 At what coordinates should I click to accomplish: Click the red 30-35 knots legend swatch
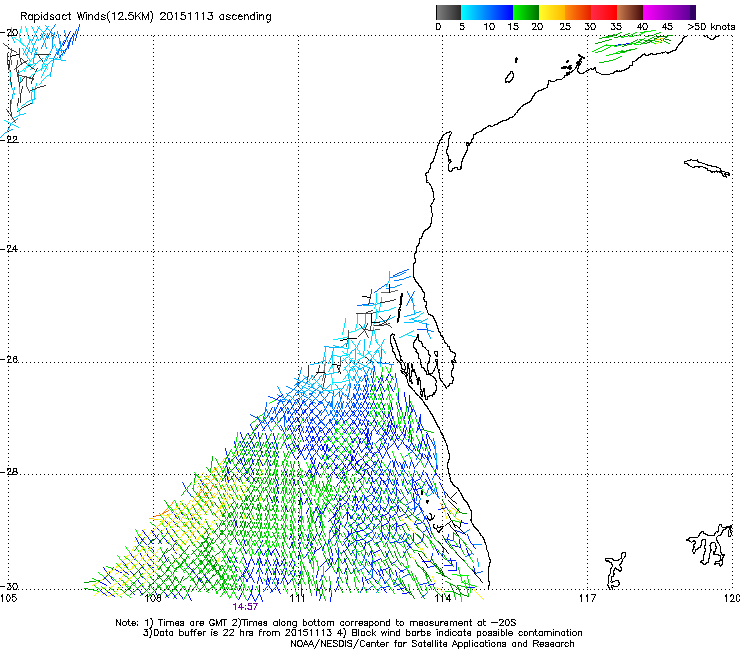[604, 12]
